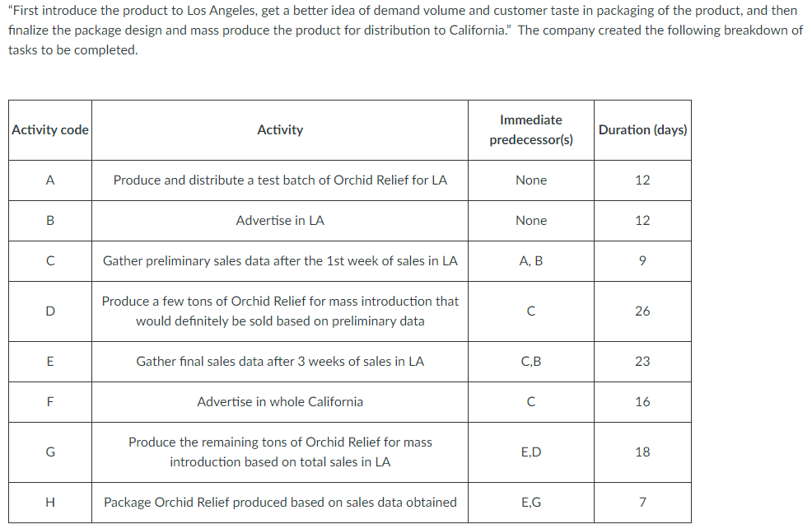Click the "E,G" predecessor cell
The image size is (812, 529).
click(x=531, y=502)
